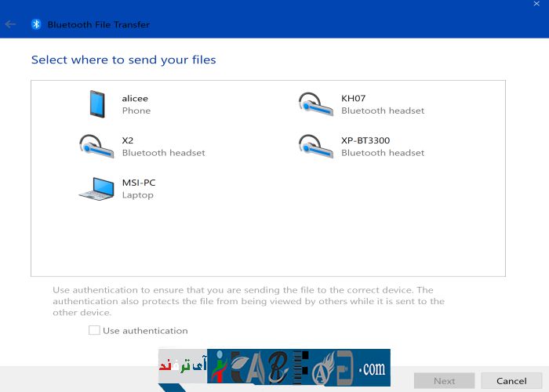549x392 pixels.
Task: Click the 'XP-BT3300' device name
Action: tap(365, 140)
